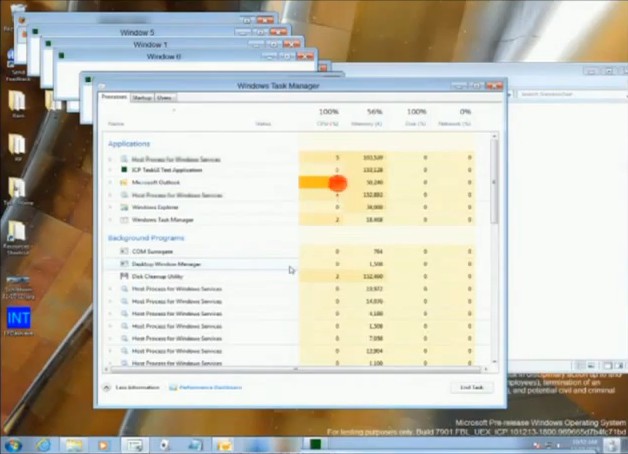628x454 pixels.
Task: Click Disk Cleanup Utility's memory value
Action: tap(373, 277)
